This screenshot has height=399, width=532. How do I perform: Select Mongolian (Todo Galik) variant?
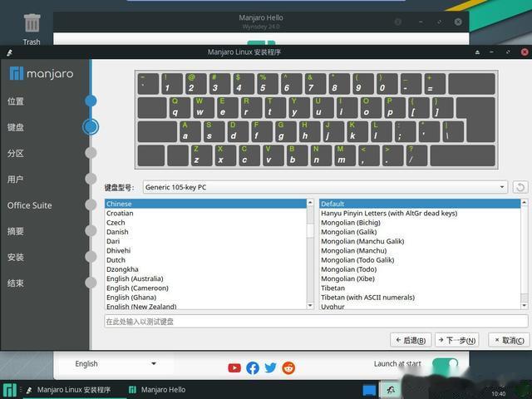coord(420,260)
